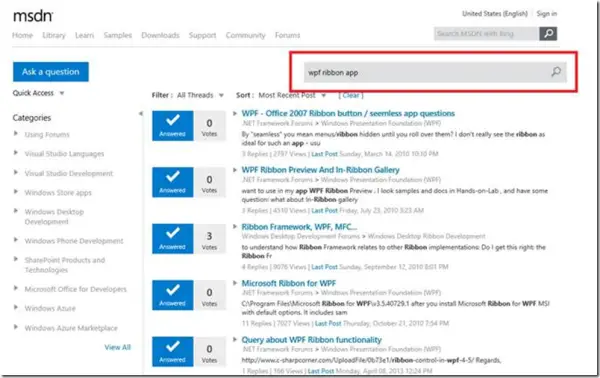Expand the Query about WPF Ribbon thread arrow
Screen dimensions: 600x378
click(235, 339)
